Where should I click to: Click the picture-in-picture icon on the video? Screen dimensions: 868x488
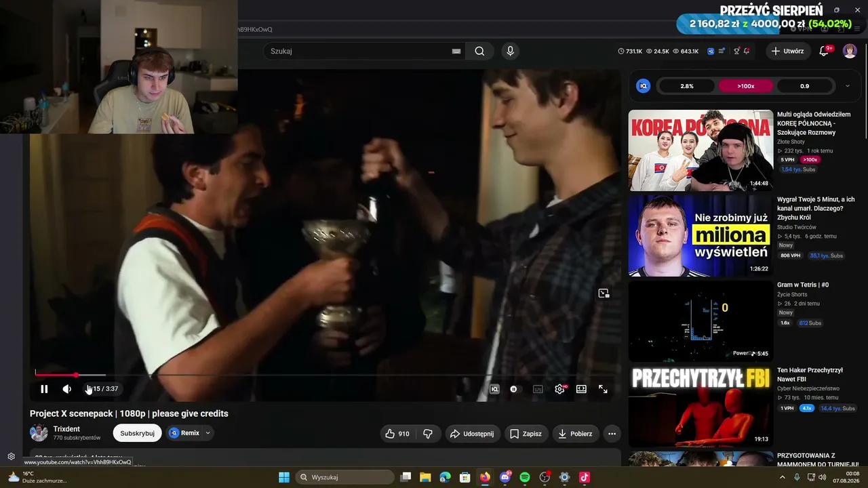[604, 293]
